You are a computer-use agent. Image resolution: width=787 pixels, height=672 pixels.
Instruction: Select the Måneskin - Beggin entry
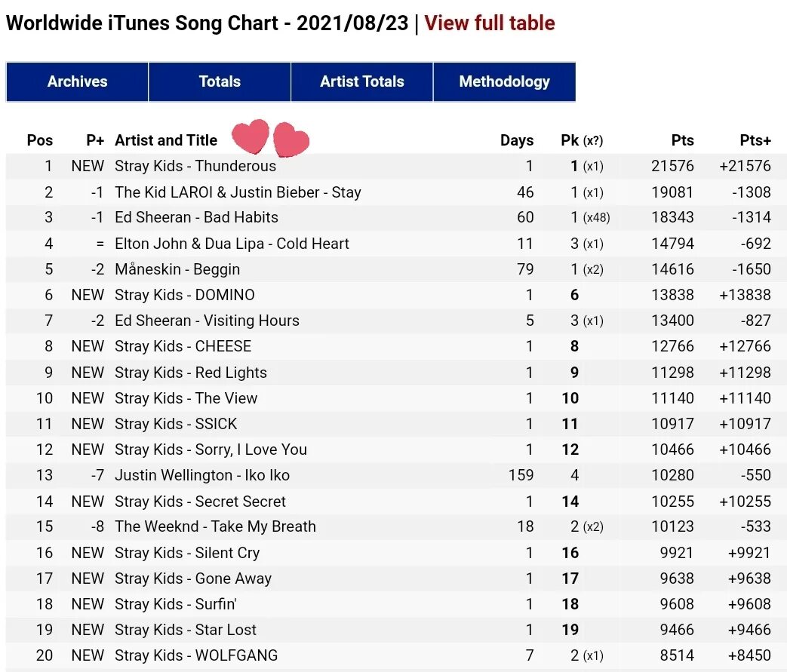coord(177,269)
